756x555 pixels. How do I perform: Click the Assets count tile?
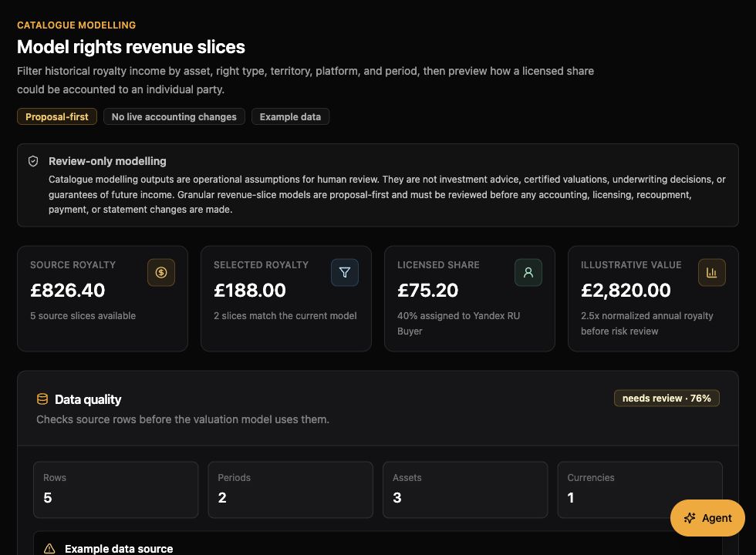point(464,490)
